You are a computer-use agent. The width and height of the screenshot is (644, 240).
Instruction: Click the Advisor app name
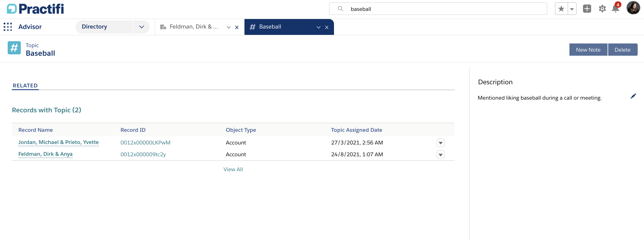[x=30, y=27]
